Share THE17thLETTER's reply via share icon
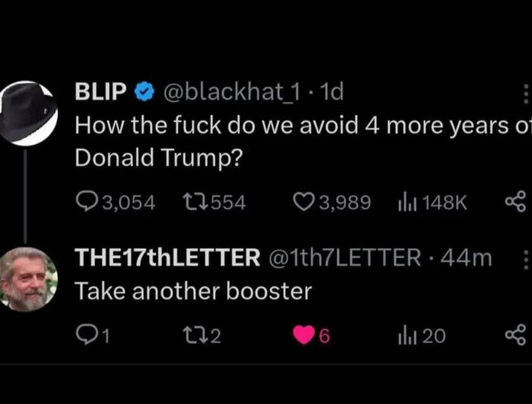532x404 pixels. 515,335
